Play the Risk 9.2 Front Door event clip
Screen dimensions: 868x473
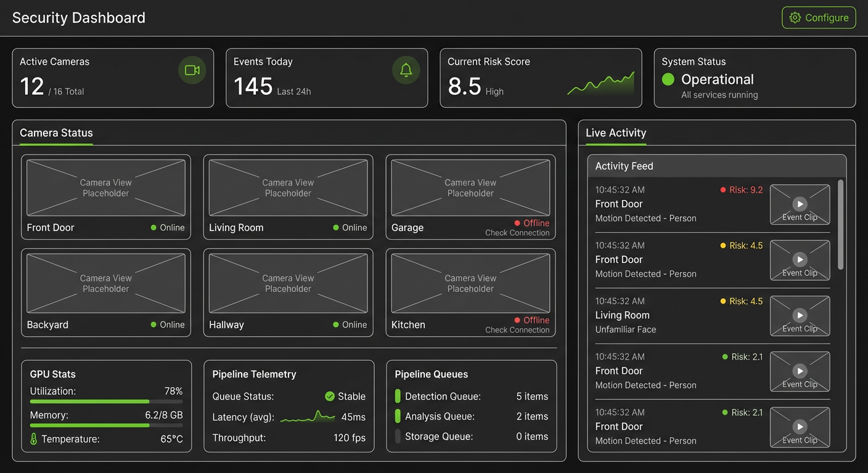pos(800,204)
